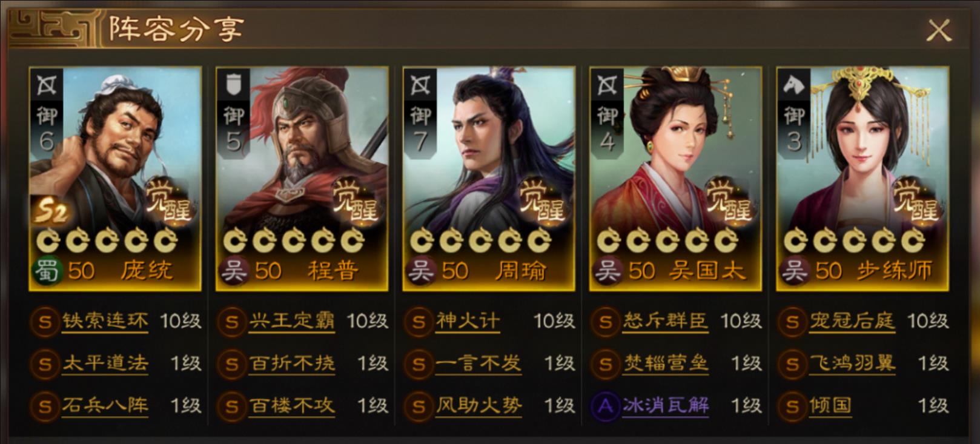Click the archer bow icon on 周瑜 card
The image size is (980, 444).
coord(420,85)
